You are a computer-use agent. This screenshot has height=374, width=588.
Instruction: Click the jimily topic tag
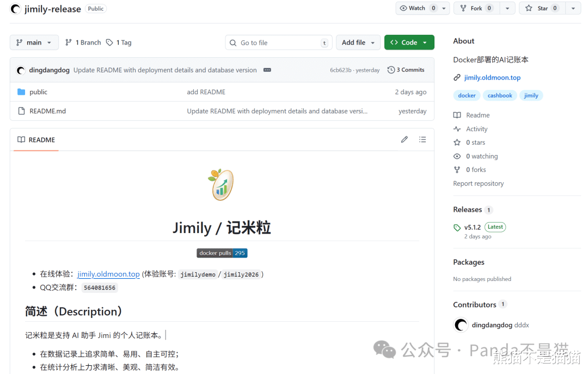(x=531, y=96)
